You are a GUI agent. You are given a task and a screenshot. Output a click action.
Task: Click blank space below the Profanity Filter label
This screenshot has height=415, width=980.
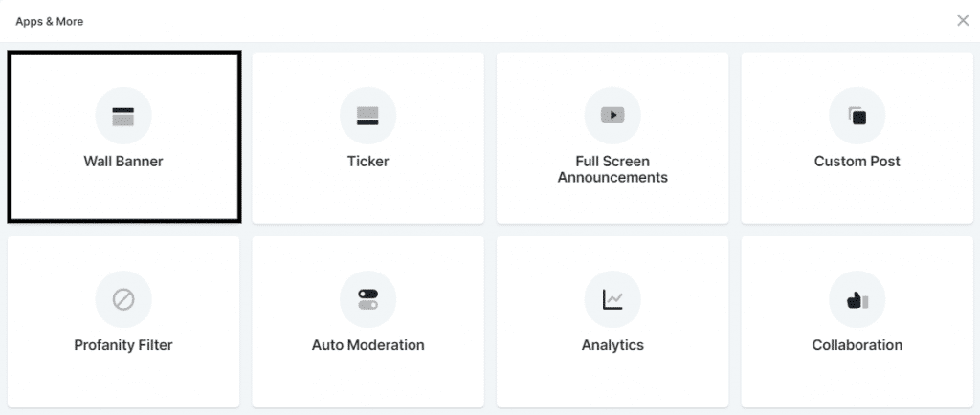point(123,382)
